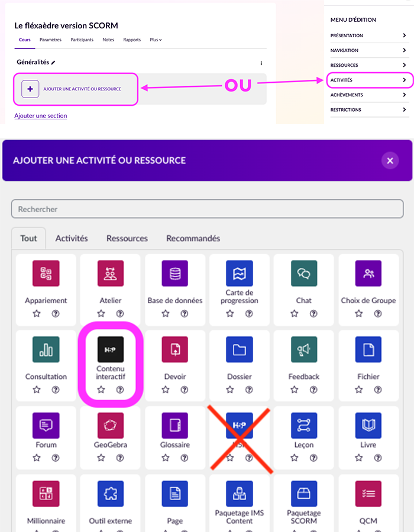414x532 pixels.
Task: Select the GeoGebra activity icon
Action: (x=110, y=426)
